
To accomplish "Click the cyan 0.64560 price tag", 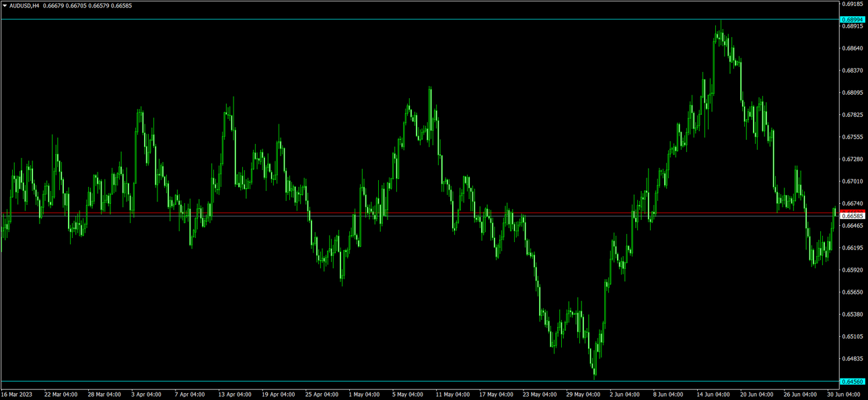I will [x=853, y=381].
